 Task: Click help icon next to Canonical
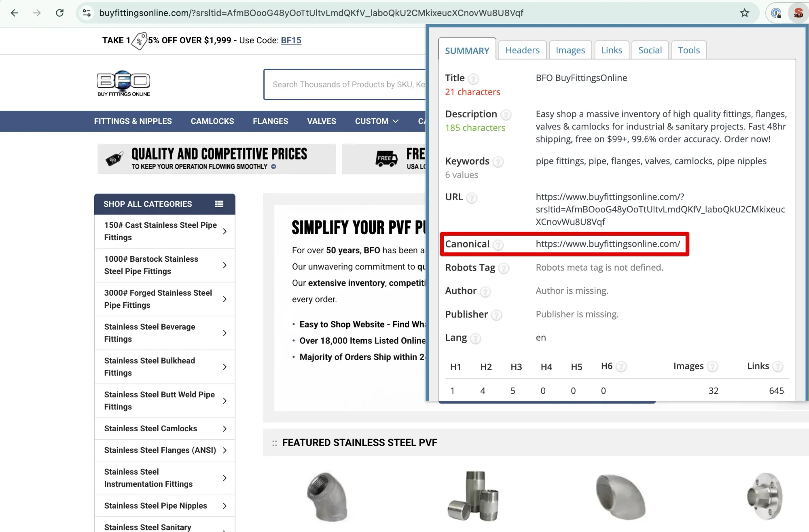(498, 245)
